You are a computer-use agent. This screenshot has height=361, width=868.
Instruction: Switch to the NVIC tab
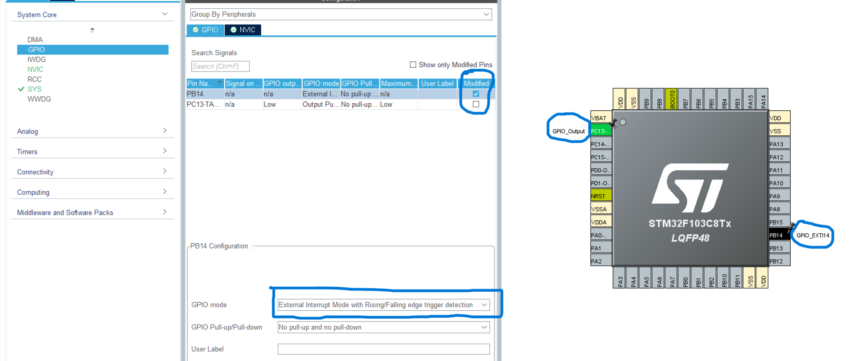243,30
